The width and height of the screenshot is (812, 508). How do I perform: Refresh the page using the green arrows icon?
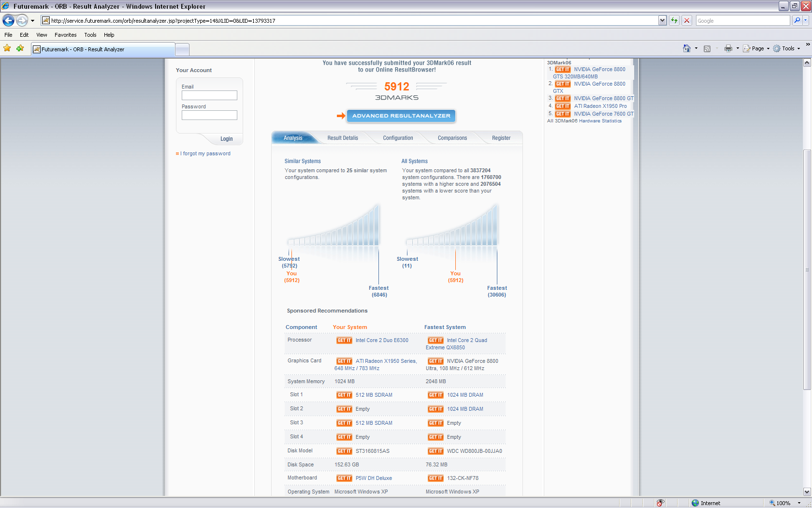pyautogui.click(x=674, y=20)
